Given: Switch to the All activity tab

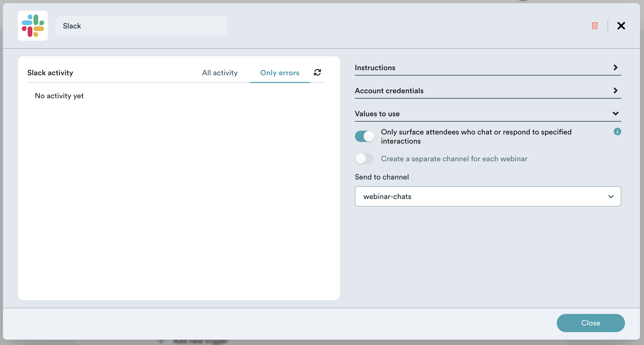Looking at the screenshot, I should 220,73.
